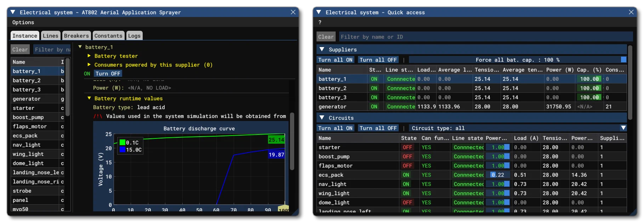Viewport: 644px width, 223px height.
Task: Toggle dome_light OFF state in Circuits
Action: [408, 202]
